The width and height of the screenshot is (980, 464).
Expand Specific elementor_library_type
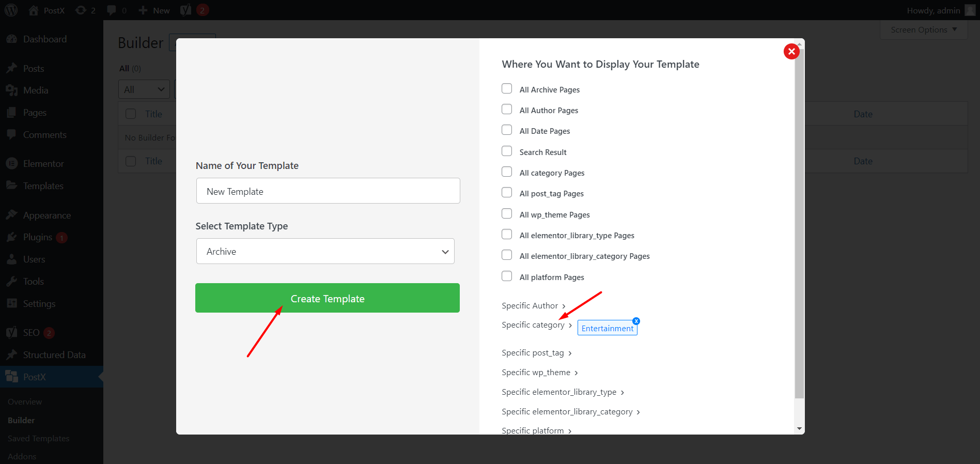pos(563,392)
